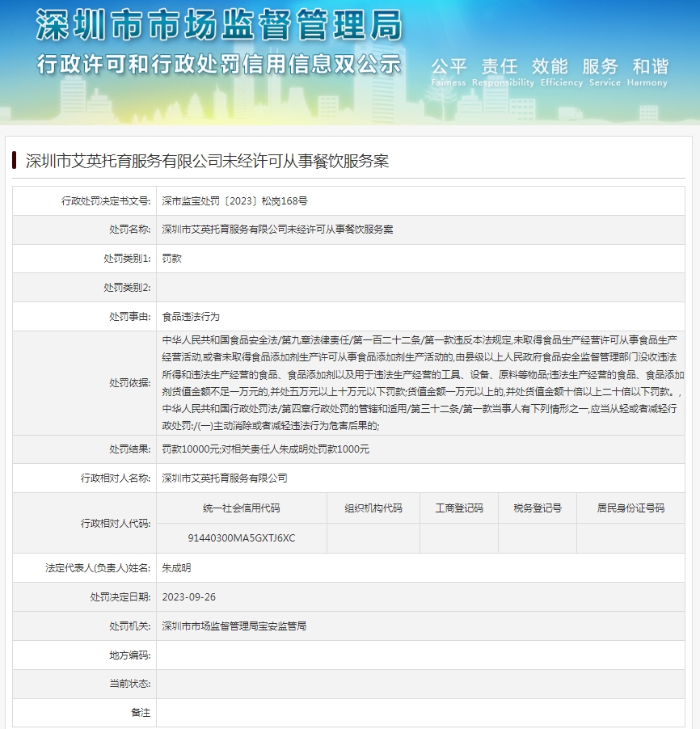Click the 居民身份证号码 column header
Viewport: 700px width, 729px height.
coord(630,508)
